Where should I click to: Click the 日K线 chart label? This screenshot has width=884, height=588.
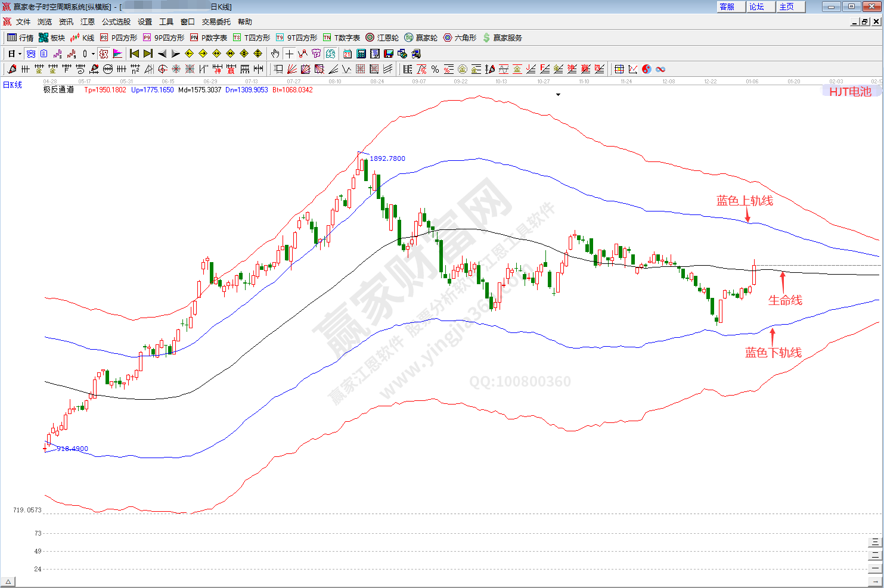tap(13, 85)
